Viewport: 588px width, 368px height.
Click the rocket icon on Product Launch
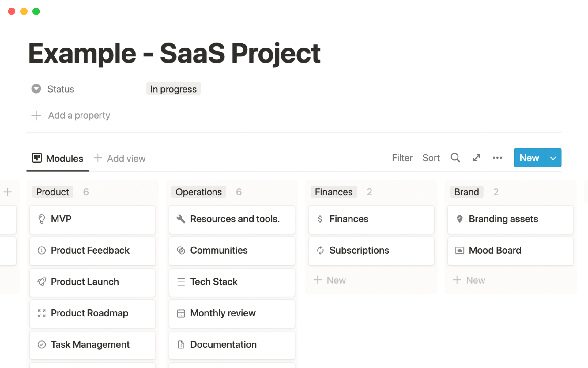click(42, 282)
